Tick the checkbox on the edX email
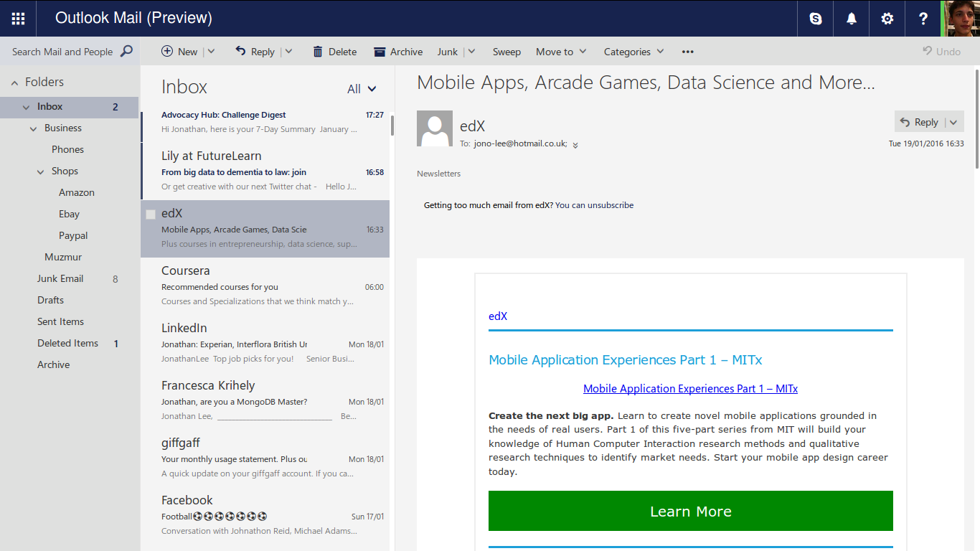The image size is (980, 551). pyautogui.click(x=151, y=214)
